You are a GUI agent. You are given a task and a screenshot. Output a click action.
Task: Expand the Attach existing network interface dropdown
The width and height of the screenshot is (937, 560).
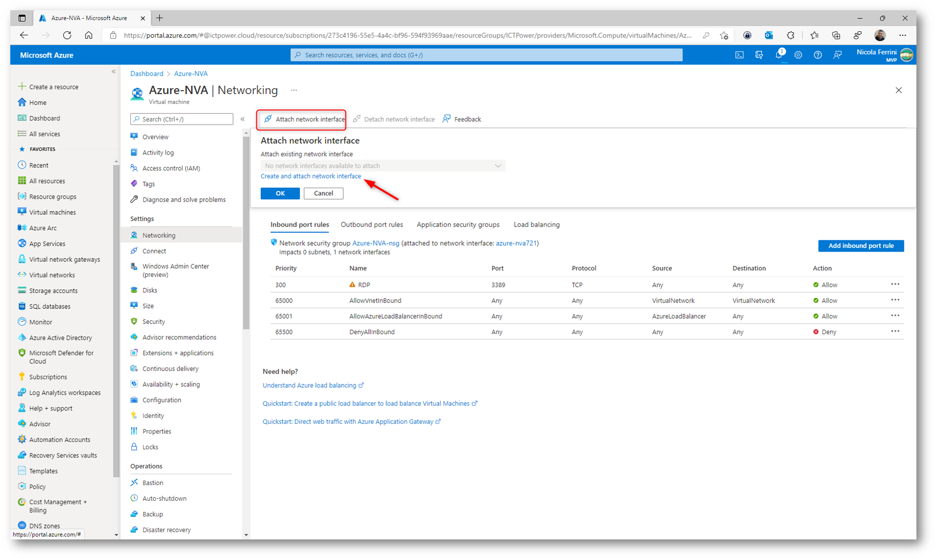(383, 166)
